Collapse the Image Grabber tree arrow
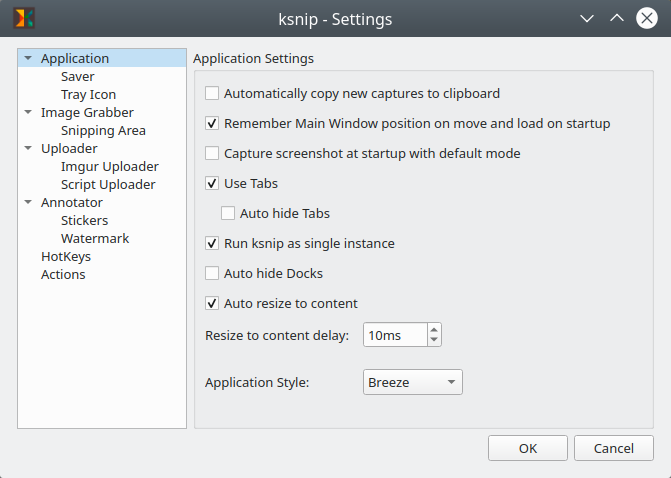Image resolution: width=671 pixels, height=478 pixels. 28,113
